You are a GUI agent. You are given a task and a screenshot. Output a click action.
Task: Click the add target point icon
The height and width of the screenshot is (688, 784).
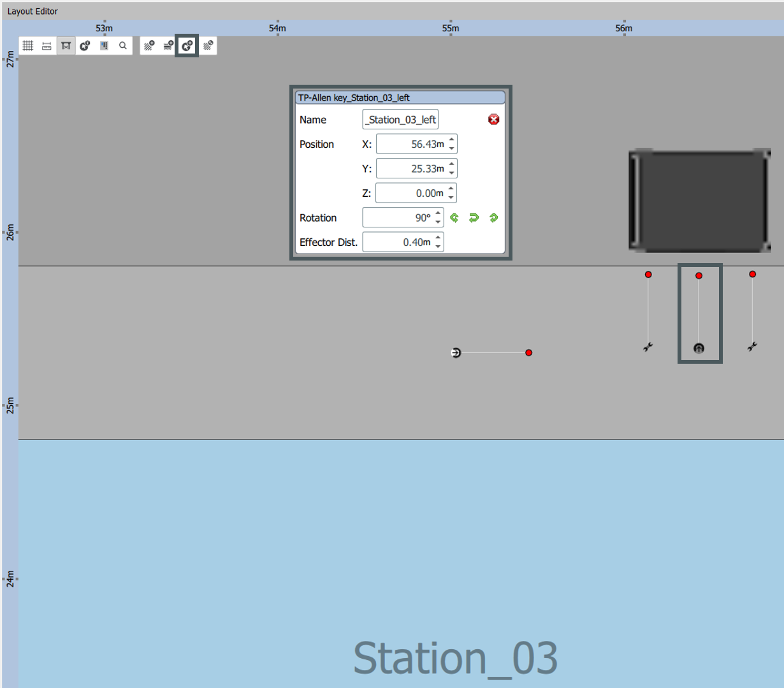click(x=187, y=46)
